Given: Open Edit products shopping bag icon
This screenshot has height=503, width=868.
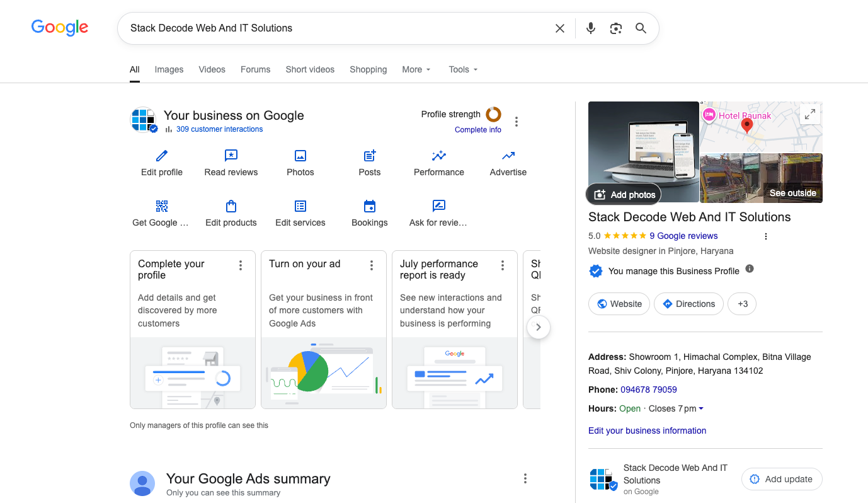Looking at the screenshot, I should (x=231, y=206).
